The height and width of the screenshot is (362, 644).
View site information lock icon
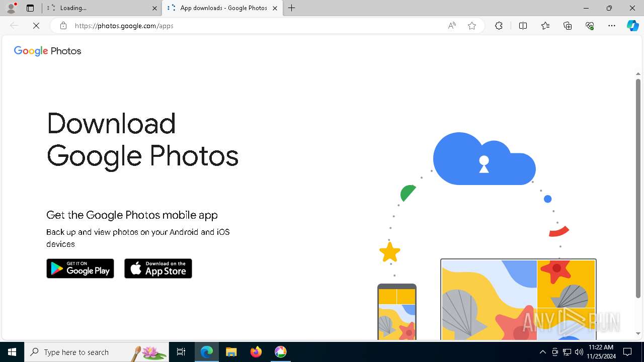tap(63, 26)
